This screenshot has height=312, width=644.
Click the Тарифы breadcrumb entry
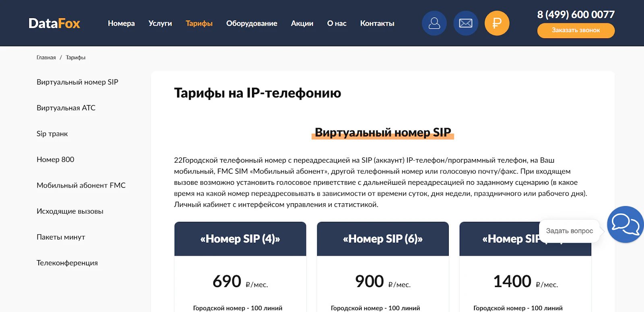tap(76, 58)
